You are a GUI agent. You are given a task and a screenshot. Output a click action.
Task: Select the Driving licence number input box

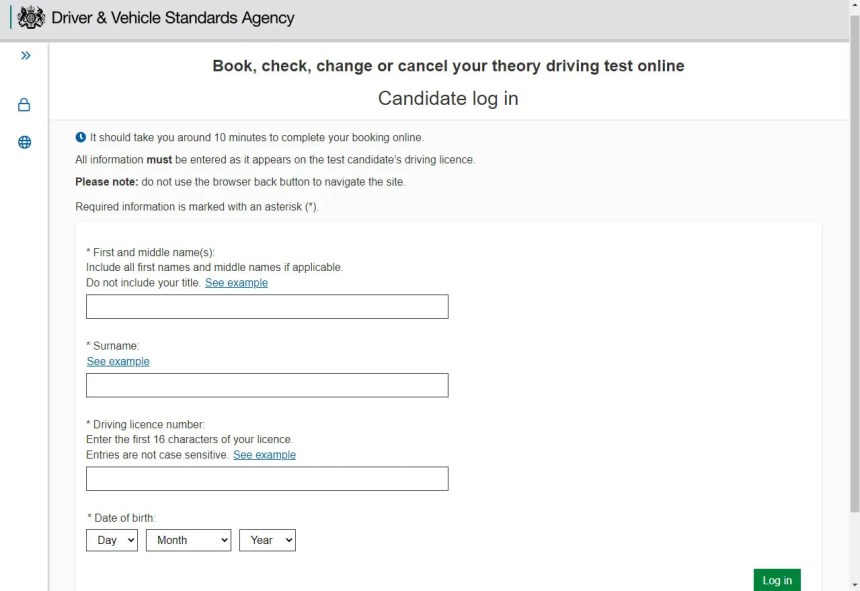[267, 479]
